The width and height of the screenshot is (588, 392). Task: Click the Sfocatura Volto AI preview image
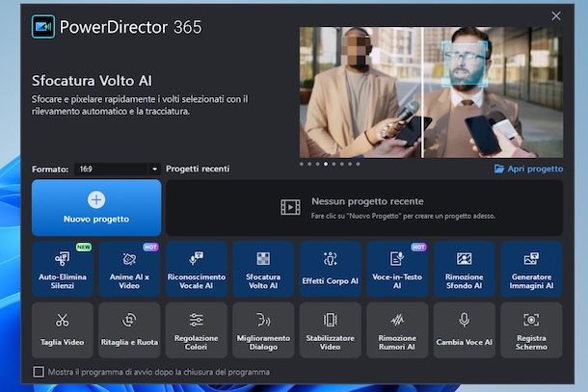pos(431,92)
